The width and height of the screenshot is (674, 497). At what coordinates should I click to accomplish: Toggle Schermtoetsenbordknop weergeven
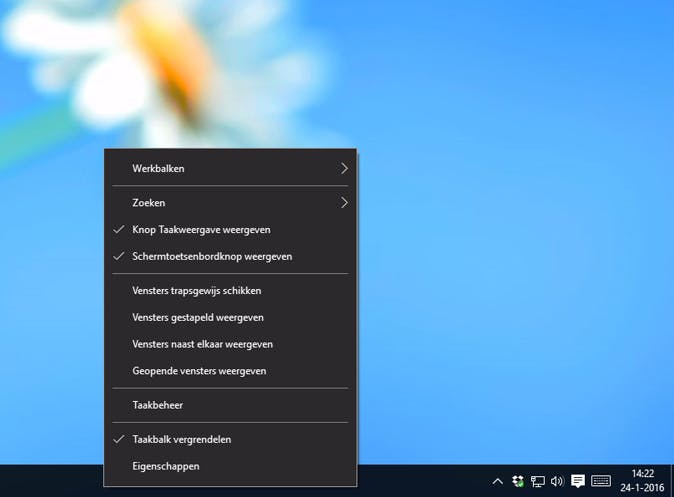(x=230, y=256)
